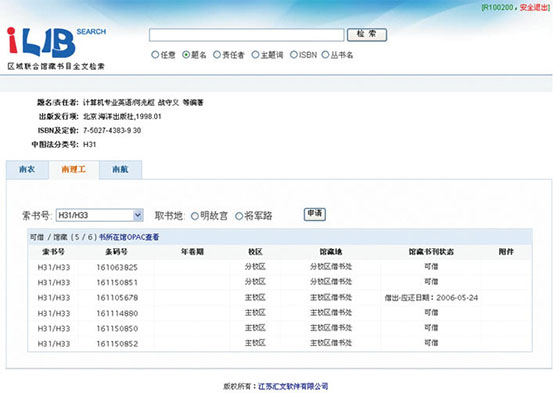Pick 明故宫 as pickup location
The height and width of the screenshot is (393, 554).
tap(195, 216)
